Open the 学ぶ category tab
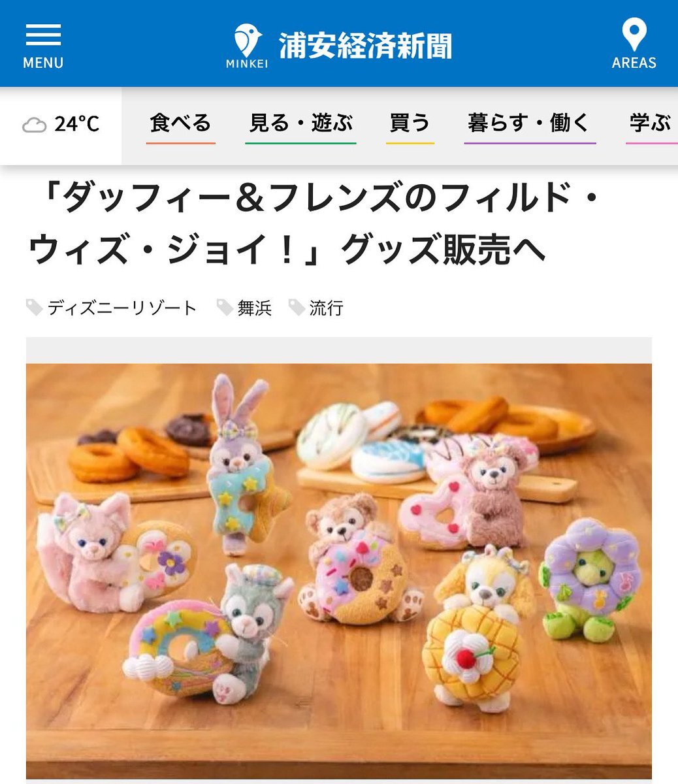The height and width of the screenshot is (784, 678). point(651,125)
